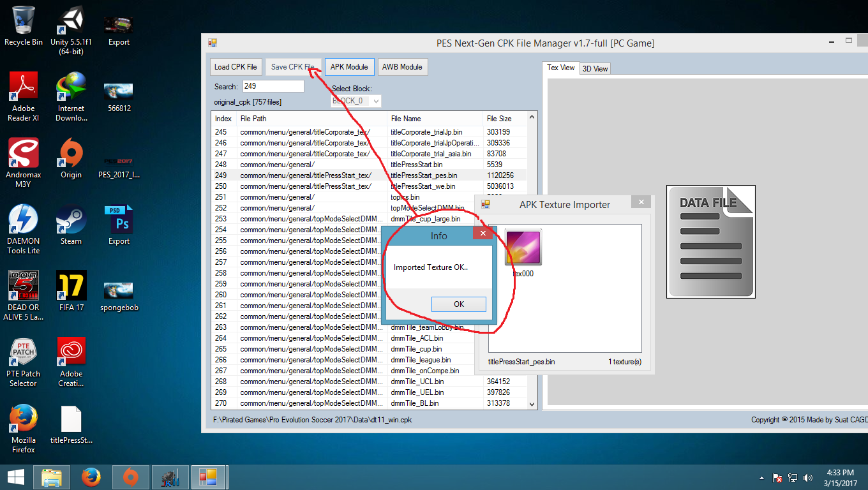
Task: Open the volume icon in system tray
Action: point(809,477)
